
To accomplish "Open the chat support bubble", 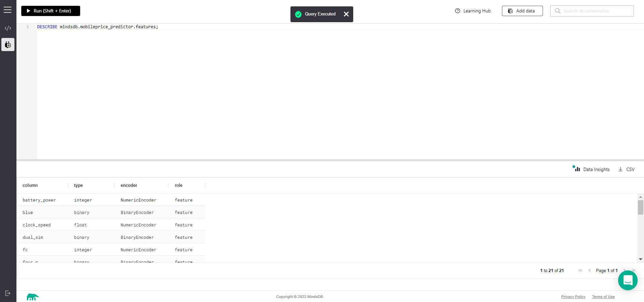I will 628,280.
